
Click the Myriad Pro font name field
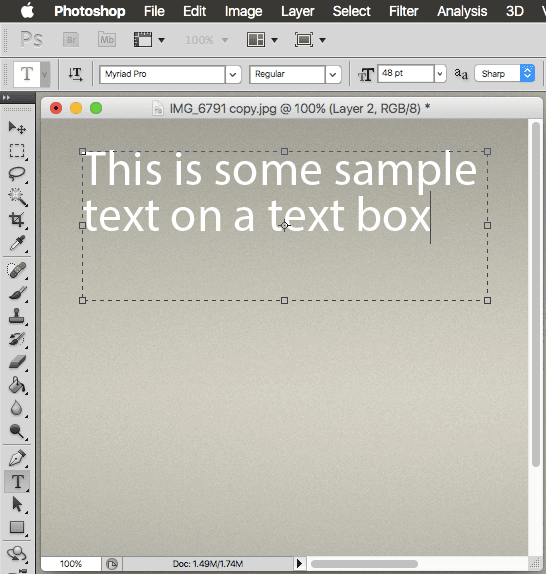(x=162, y=74)
